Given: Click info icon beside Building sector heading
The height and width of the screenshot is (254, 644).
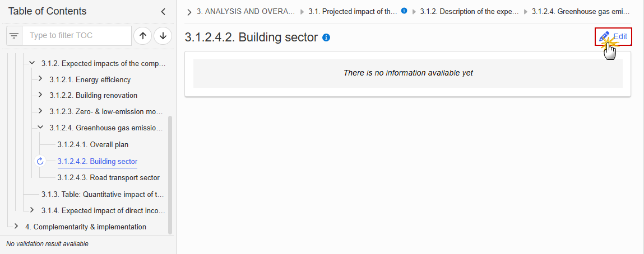Looking at the screenshot, I should [x=327, y=37].
